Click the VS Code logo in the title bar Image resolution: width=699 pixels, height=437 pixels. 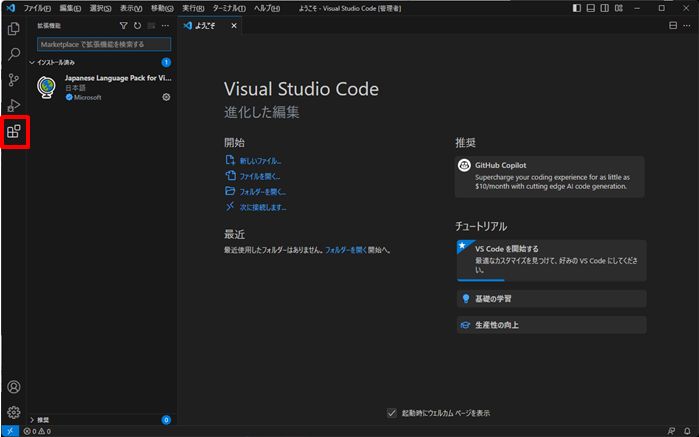tap(11, 8)
